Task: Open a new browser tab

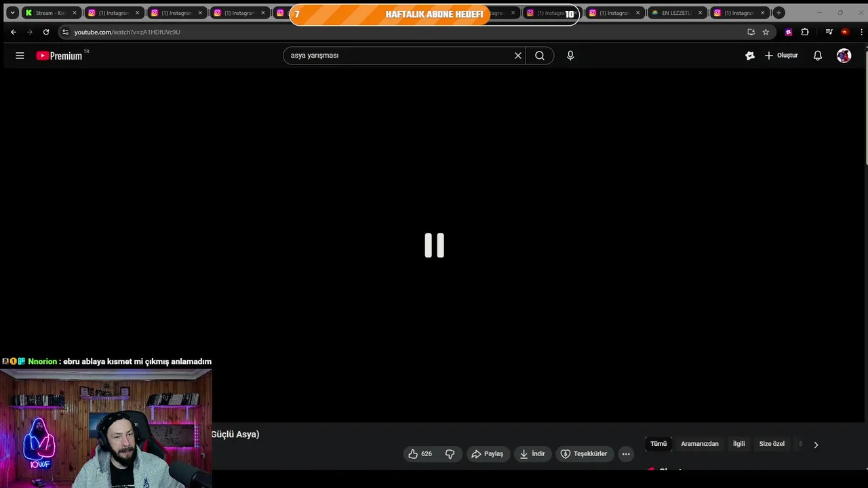Action: pos(779,13)
